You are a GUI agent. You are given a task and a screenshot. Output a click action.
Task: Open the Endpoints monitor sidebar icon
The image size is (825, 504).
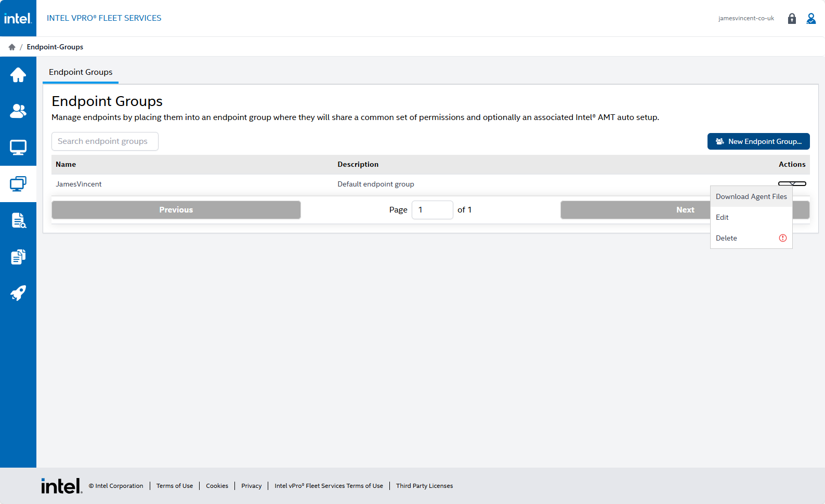(18, 148)
